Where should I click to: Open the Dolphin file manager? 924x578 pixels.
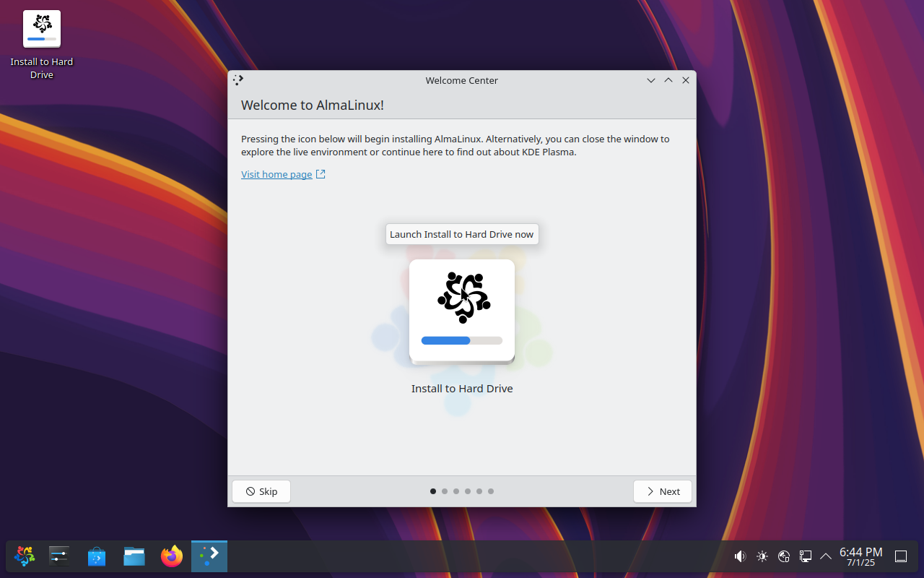134,556
